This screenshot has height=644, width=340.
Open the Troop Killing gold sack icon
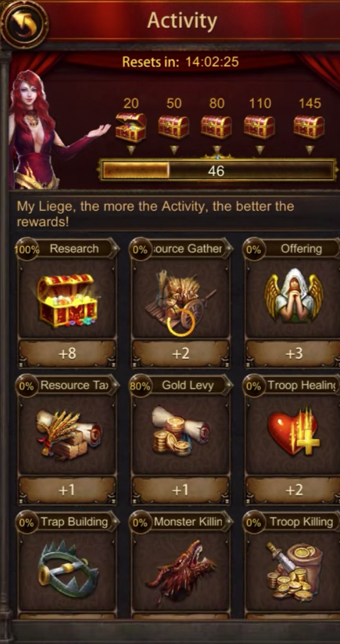pyautogui.click(x=295, y=571)
